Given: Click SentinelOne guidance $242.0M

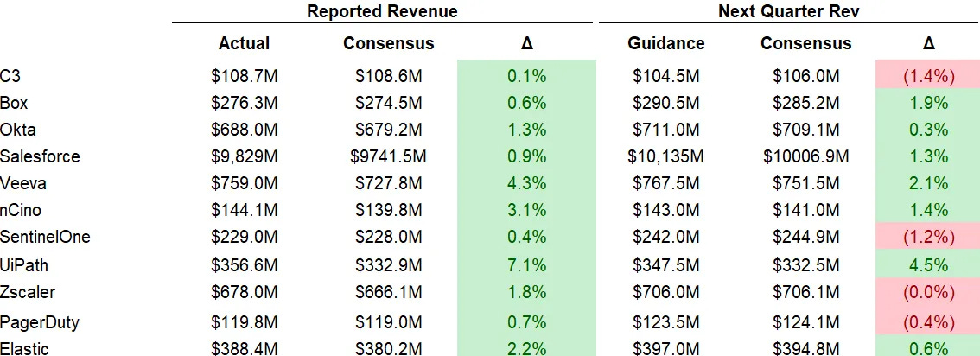Looking at the screenshot, I should pos(666,237).
